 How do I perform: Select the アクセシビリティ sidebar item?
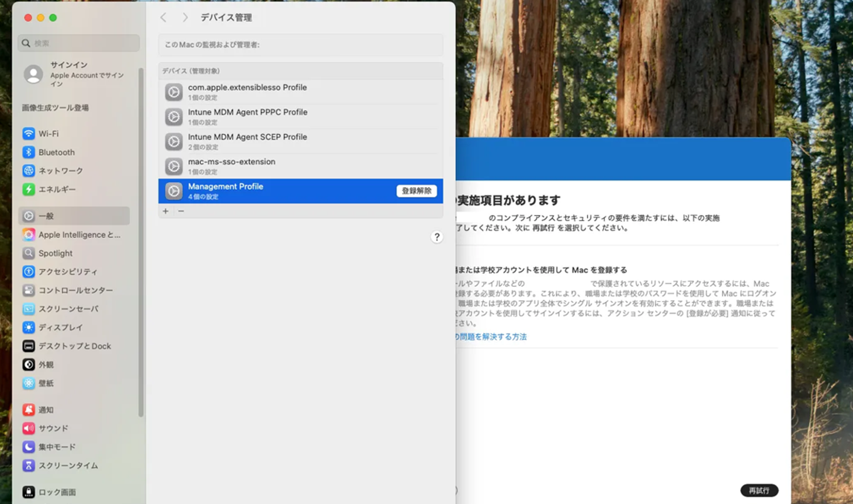tap(74, 272)
